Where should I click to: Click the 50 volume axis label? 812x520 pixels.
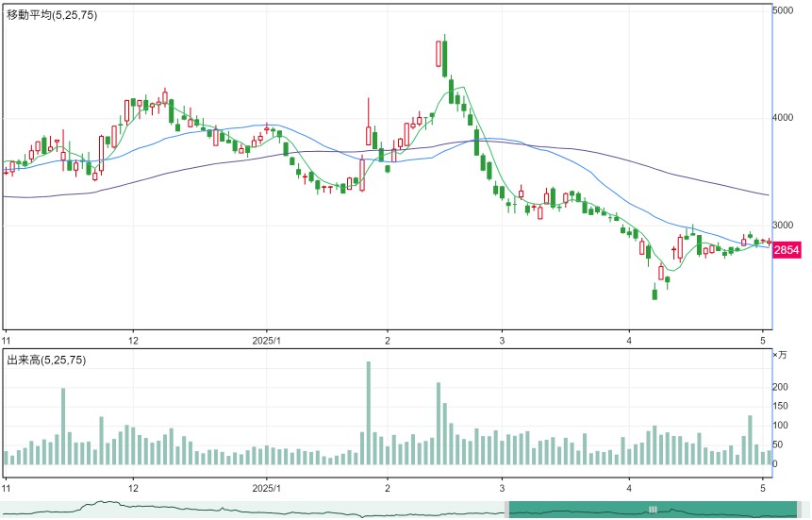(778, 445)
